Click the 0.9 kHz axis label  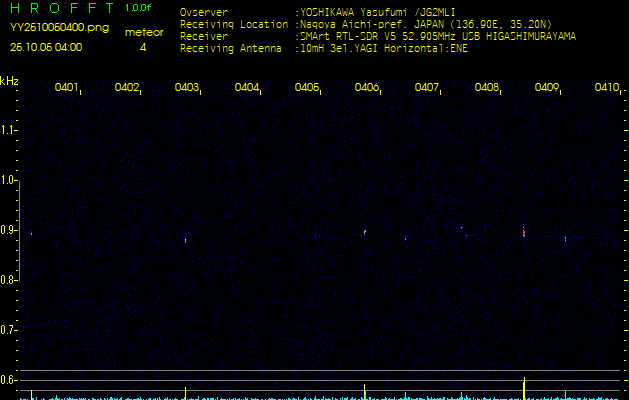click(x=7, y=230)
